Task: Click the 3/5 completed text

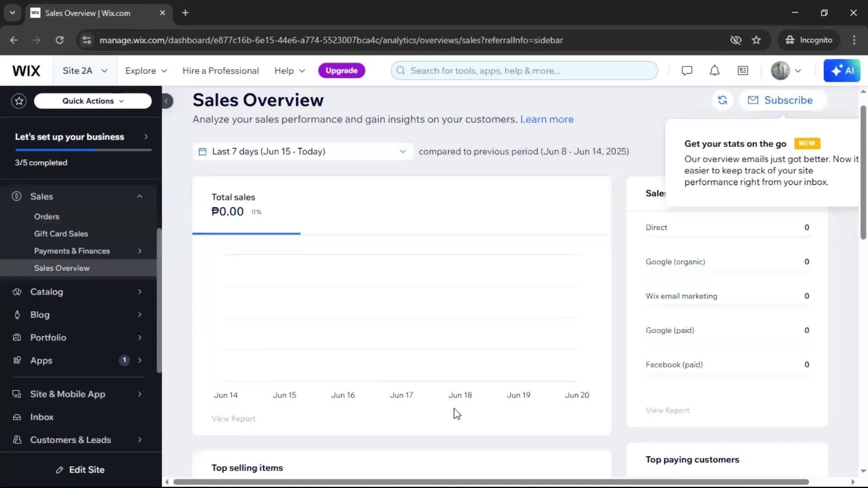Action: coord(41,163)
